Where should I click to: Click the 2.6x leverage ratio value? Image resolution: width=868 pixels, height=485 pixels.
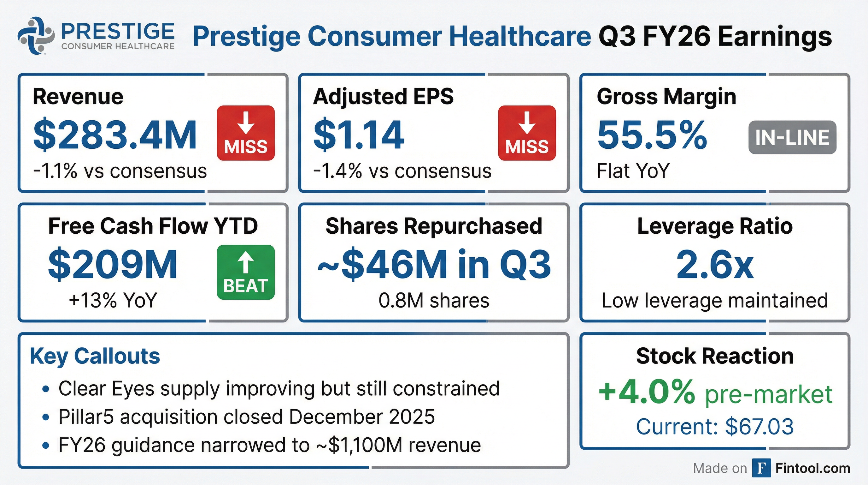(715, 265)
